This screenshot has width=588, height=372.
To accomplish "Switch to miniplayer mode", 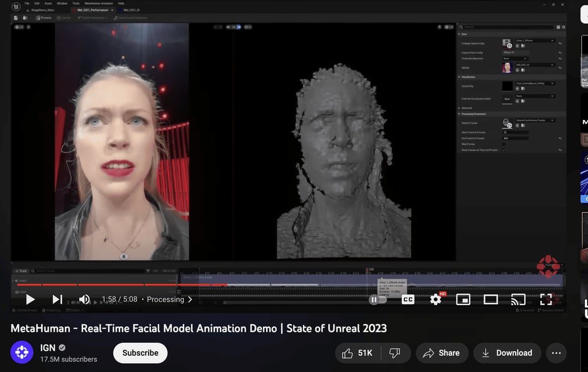I will click(463, 299).
